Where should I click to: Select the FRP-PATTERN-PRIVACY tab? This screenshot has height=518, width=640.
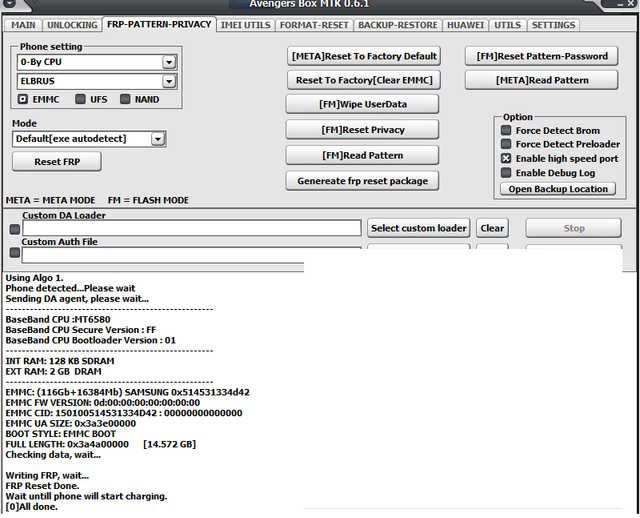pyautogui.click(x=159, y=24)
